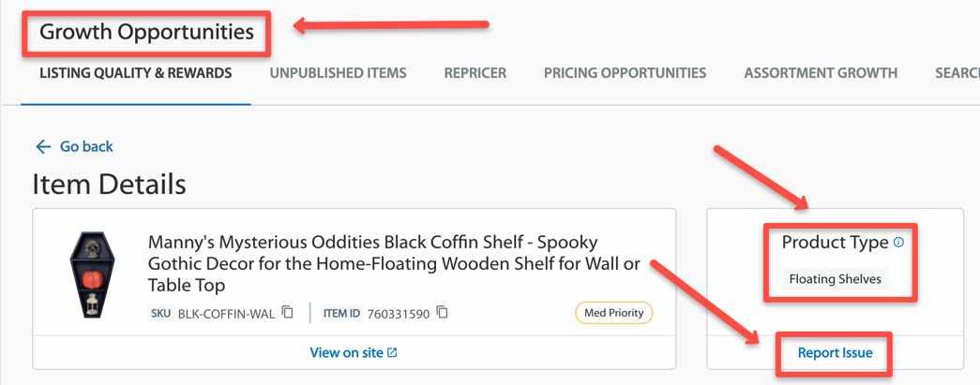
Task: Copy the SKU BLK-COFFIN-WAL with copy icon
Action: click(288, 312)
